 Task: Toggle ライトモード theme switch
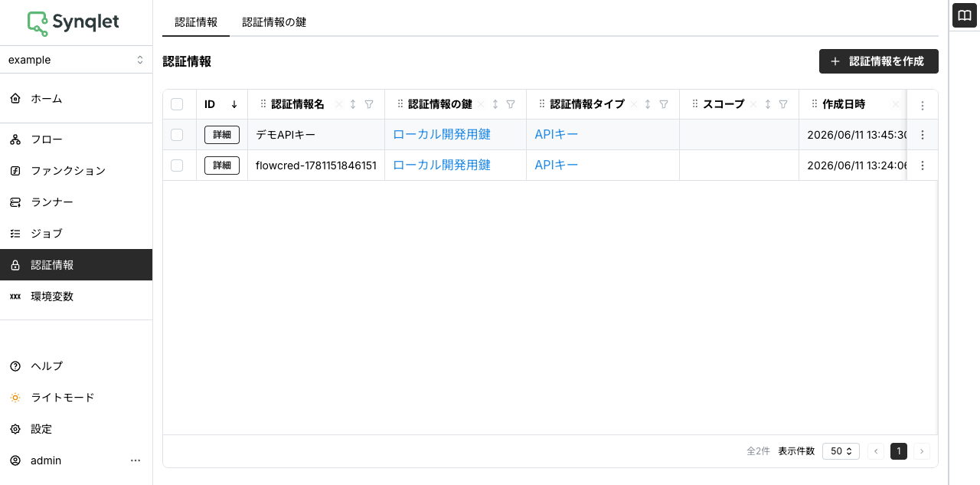coord(77,398)
